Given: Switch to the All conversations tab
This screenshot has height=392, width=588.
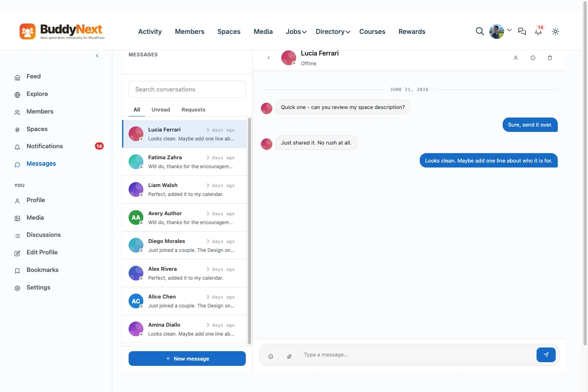Looking at the screenshot, I should [x=137, y=110].
